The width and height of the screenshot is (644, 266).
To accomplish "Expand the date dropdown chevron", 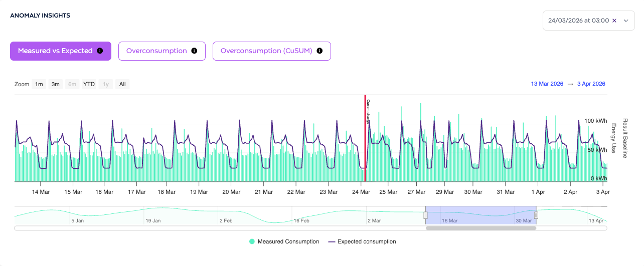I will [x=626, y=21].
